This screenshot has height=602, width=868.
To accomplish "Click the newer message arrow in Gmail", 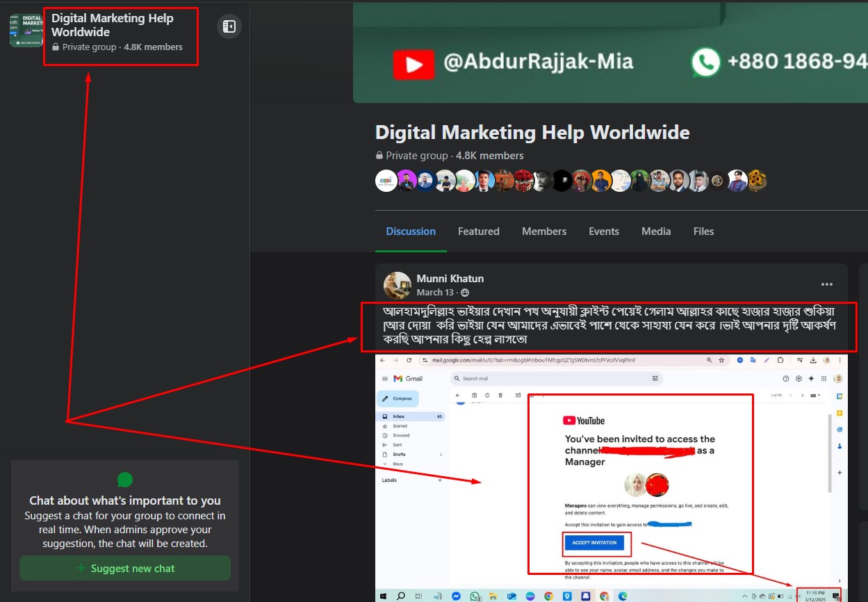I will (x=791, y=395).
